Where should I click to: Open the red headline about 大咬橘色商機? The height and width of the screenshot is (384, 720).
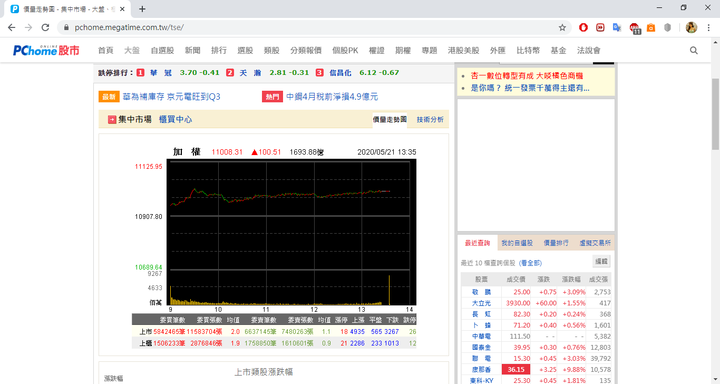(x=527, y=76)
